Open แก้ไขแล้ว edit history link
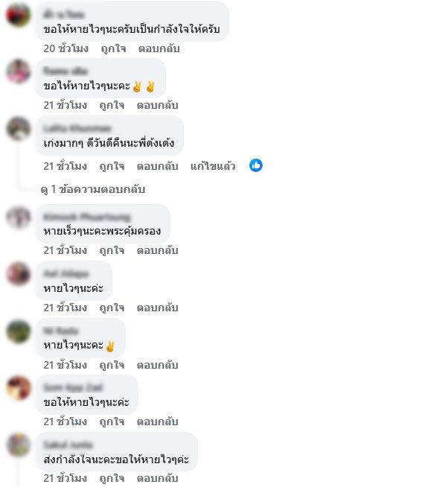This screenshot has height=487, width=448. click(x=213, y=166)
